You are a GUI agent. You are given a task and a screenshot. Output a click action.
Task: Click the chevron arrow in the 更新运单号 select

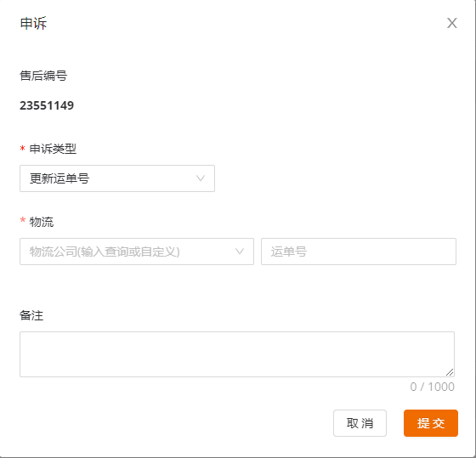tap(201, 178)
